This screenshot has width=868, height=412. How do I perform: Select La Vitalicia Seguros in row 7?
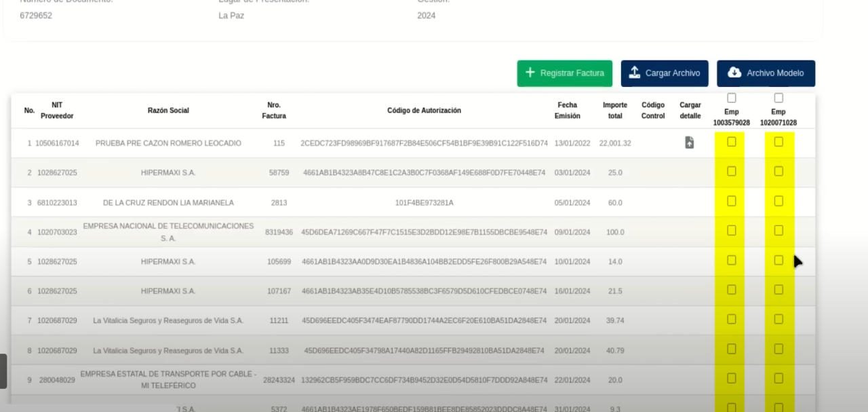click(x=168, y=320)
